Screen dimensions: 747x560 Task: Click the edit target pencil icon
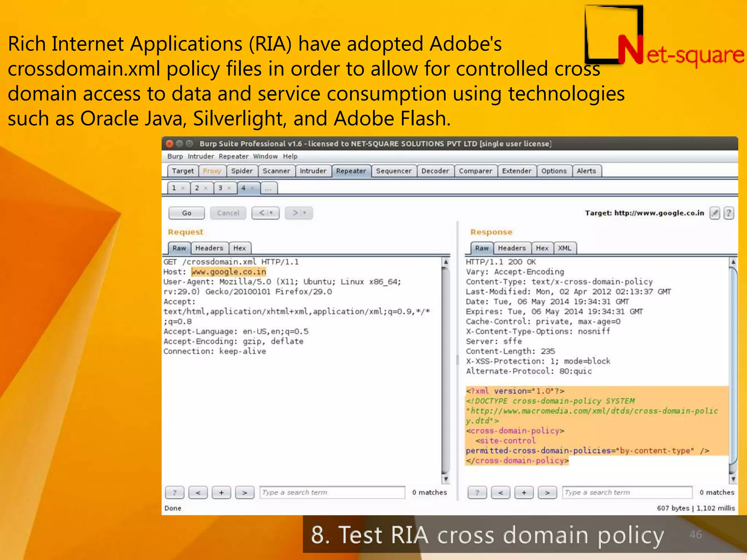[x=715, y=213]
